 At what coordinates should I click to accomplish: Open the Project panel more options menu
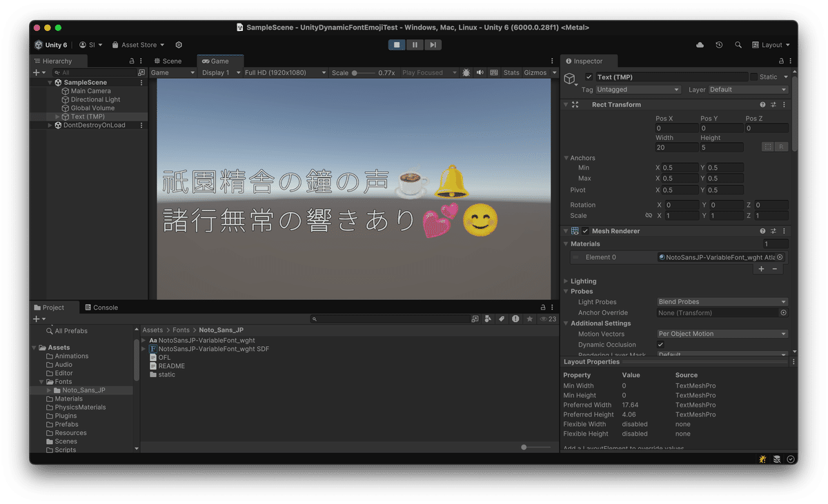click(552, 308)
